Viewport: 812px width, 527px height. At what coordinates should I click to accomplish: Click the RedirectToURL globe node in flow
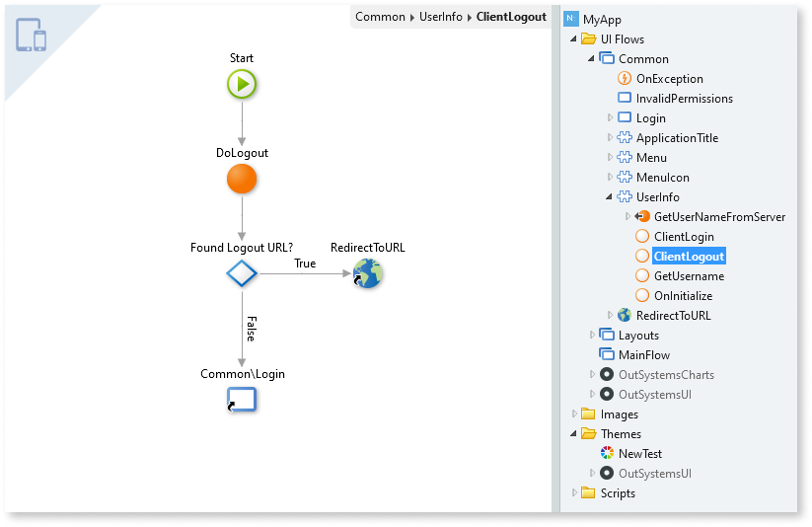[367, 273]
